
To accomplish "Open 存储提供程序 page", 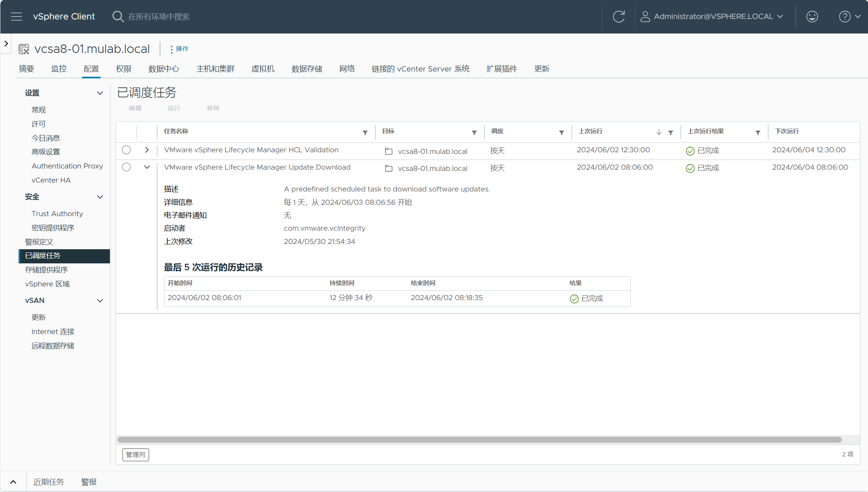I will tap(46, 270).
